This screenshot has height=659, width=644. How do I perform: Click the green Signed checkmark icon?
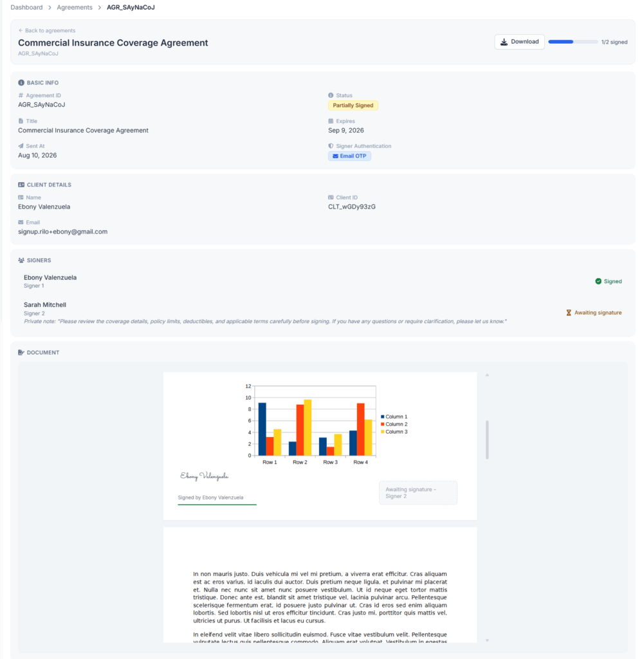[x=598, y=282]
